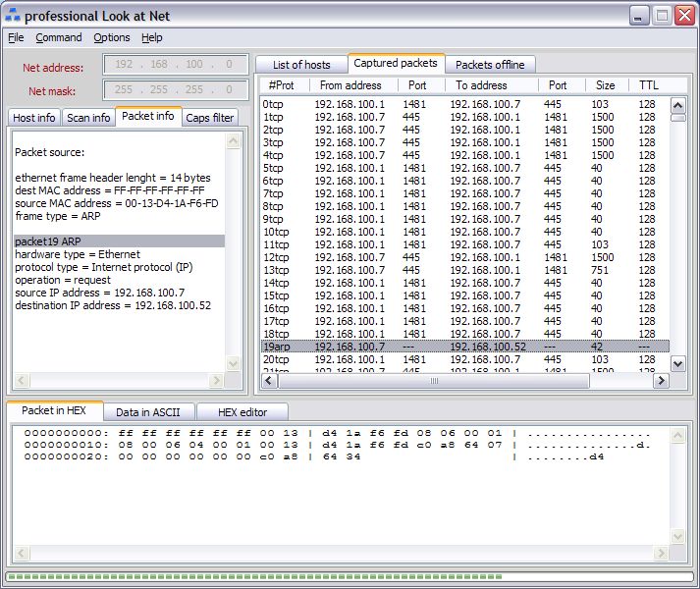
Task: Open the Options menu
Action: click(112, 37)
